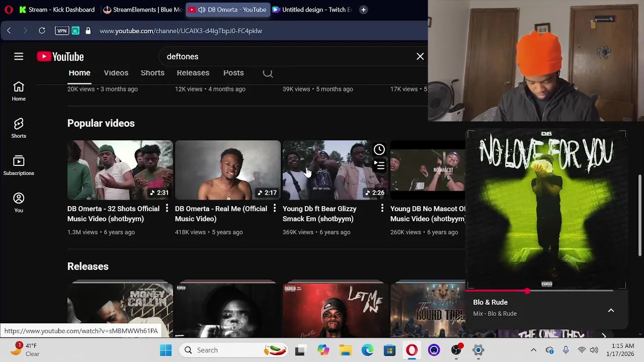Screen dimensions: 644x362
Task: Play the Smack Em video thumbnail
Action: pyautogui.click(x=336, y=170)
